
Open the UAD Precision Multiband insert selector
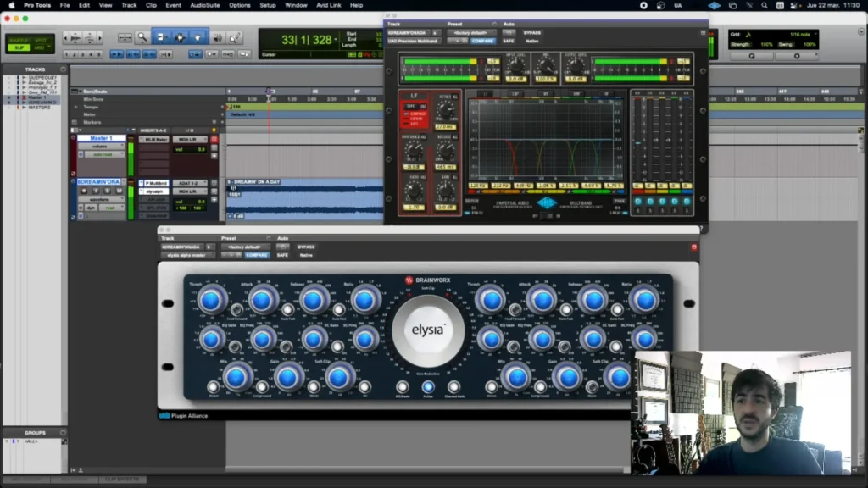(x=413, y=41)
